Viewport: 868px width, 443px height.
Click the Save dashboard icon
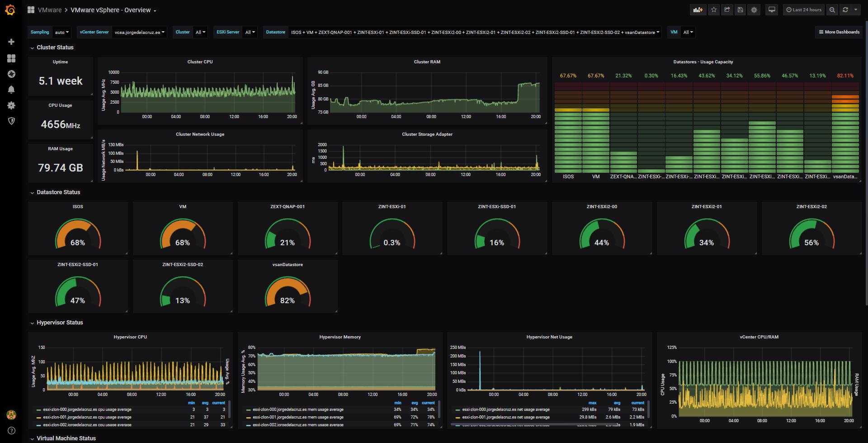(x=741, y=10)
